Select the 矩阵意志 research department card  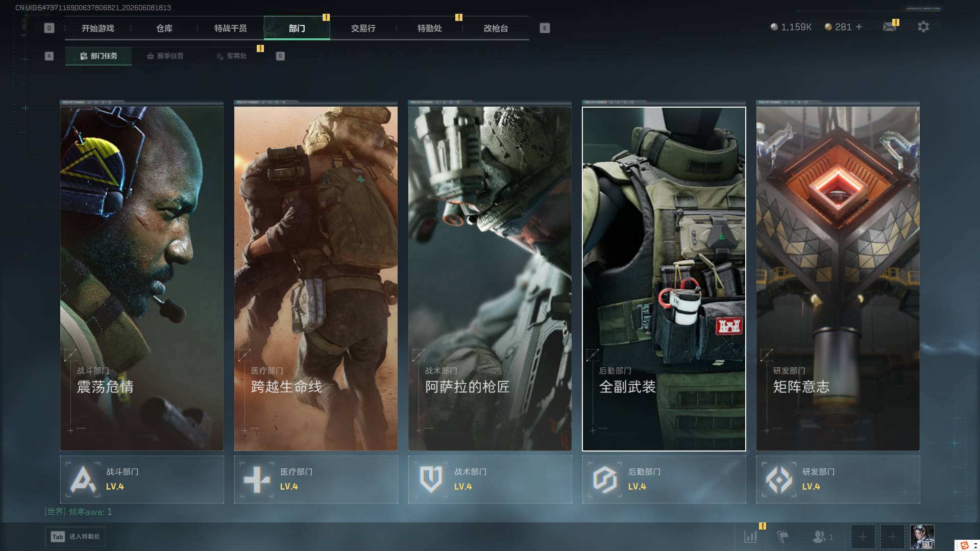point(838,278)
